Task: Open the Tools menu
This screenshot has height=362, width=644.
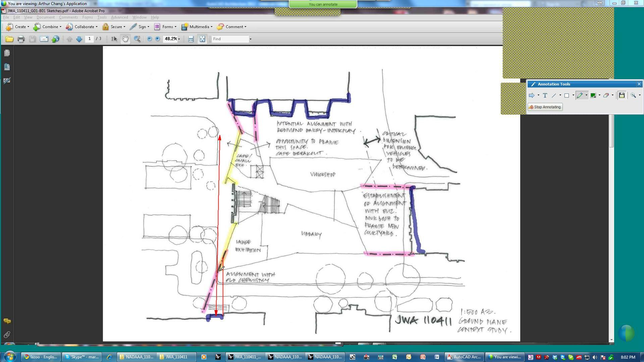Action: tap(102, 17)
